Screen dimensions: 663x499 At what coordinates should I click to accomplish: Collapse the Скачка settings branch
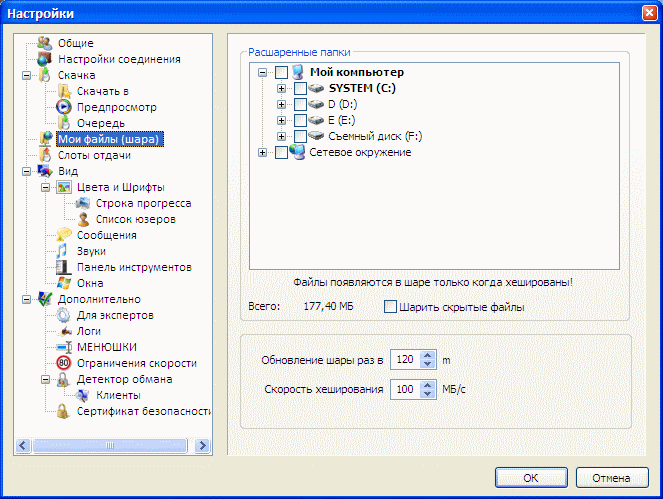[x=27, y=75]
